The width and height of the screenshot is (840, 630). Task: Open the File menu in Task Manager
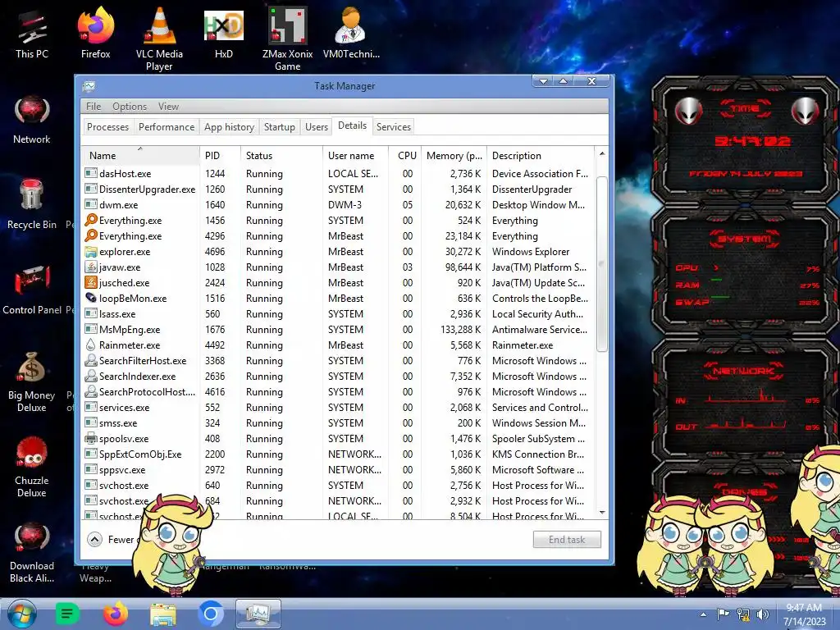94,106
